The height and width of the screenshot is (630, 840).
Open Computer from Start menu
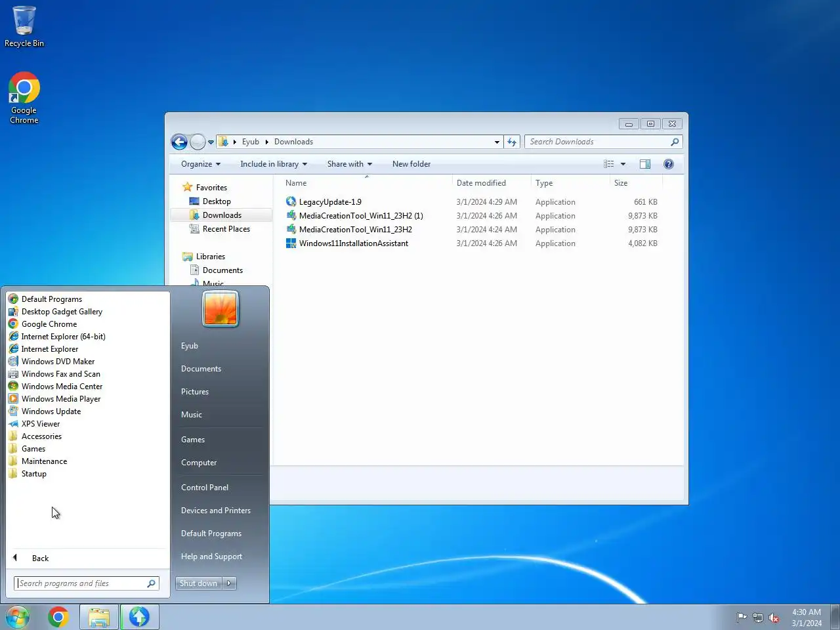point(199,463)
